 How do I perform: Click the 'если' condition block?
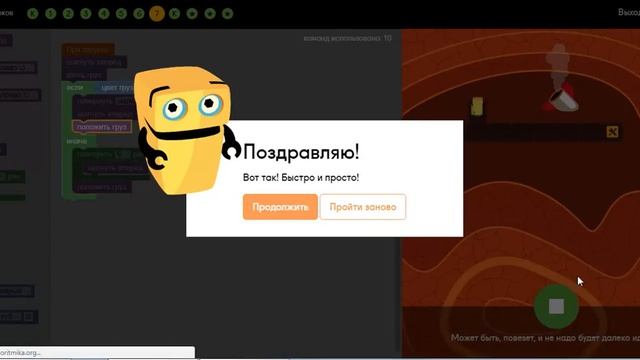pyautogui.click(x=75, y=88)
